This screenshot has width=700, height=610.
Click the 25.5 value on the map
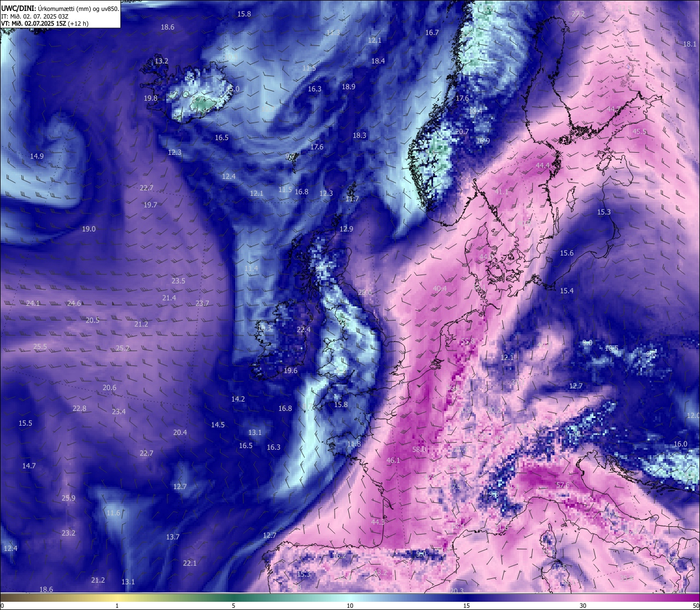point(40,347)
